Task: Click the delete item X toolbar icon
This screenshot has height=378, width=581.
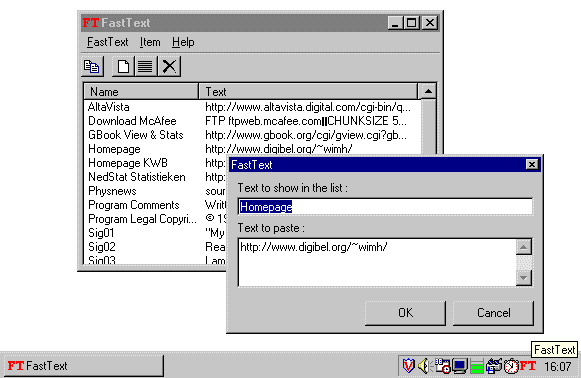Action: coord(169,67)
